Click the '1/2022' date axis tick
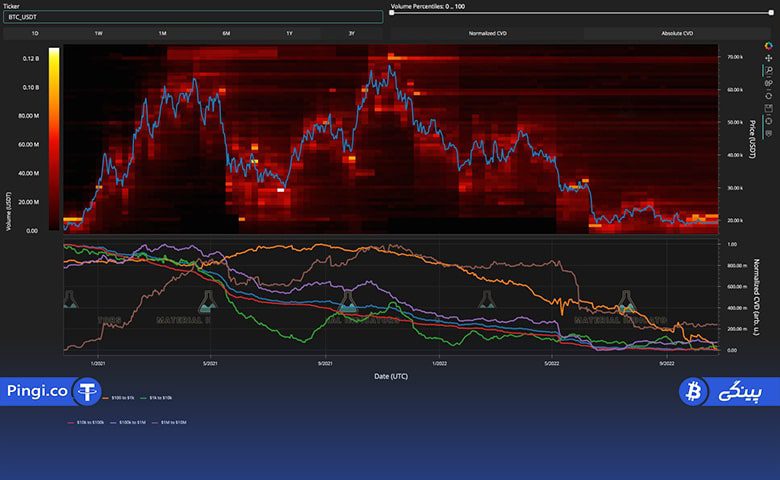This screenshot has height=480, width=780. click(439, 363)
